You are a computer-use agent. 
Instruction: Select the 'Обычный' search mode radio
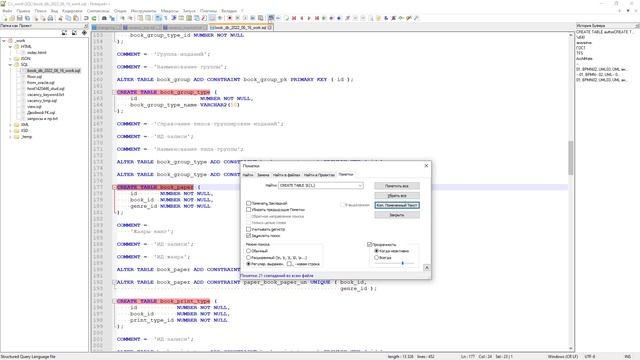click(x=249, y=251)
